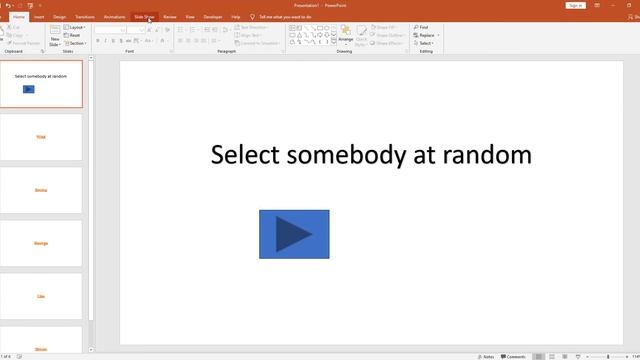Switch to the Animations tab
Screen dimensions: 640x360
tap(114, 17)
